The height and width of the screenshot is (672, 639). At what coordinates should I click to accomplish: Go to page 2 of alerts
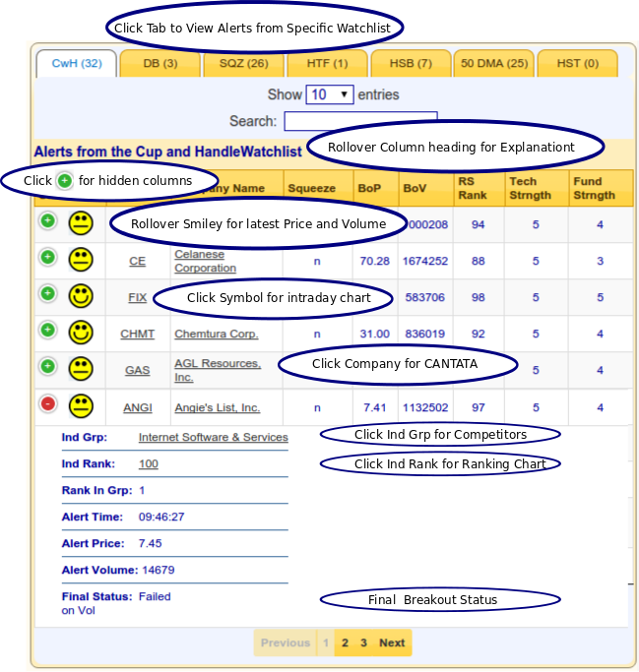(345, 642)
